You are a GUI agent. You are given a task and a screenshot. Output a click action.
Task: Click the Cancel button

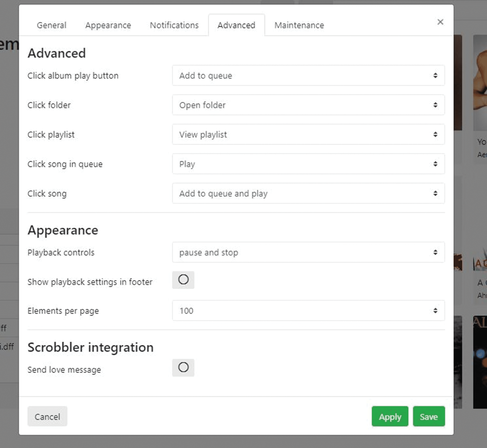[47, 416]
